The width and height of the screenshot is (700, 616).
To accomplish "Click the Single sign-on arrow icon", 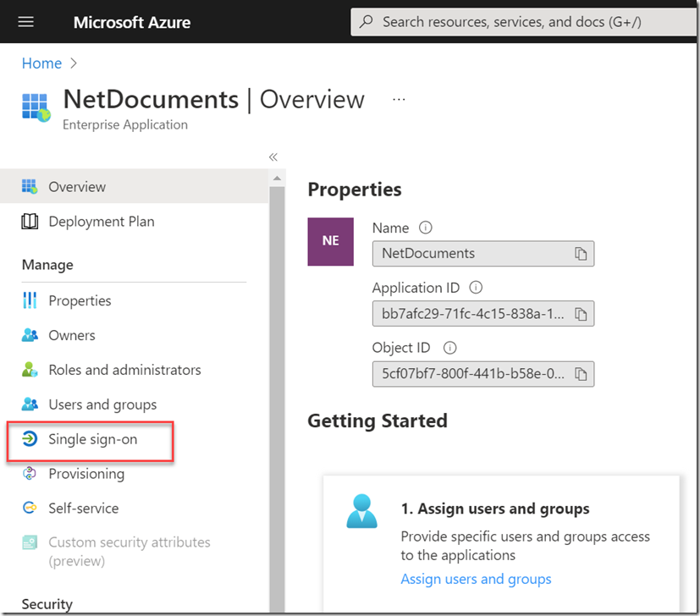I will point(30,439).
